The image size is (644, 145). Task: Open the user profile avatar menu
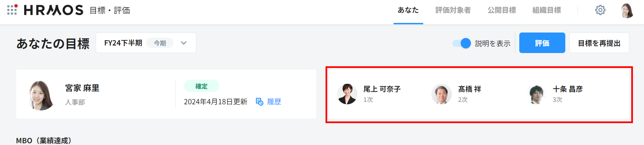[627, 10]
